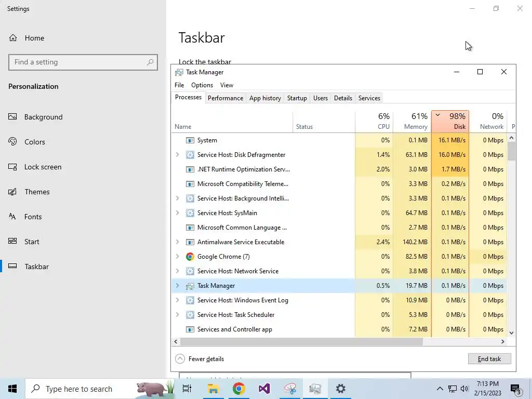Sort processes by the Memory column
This screenshot has width=532, height=399.
click(412, 121)
